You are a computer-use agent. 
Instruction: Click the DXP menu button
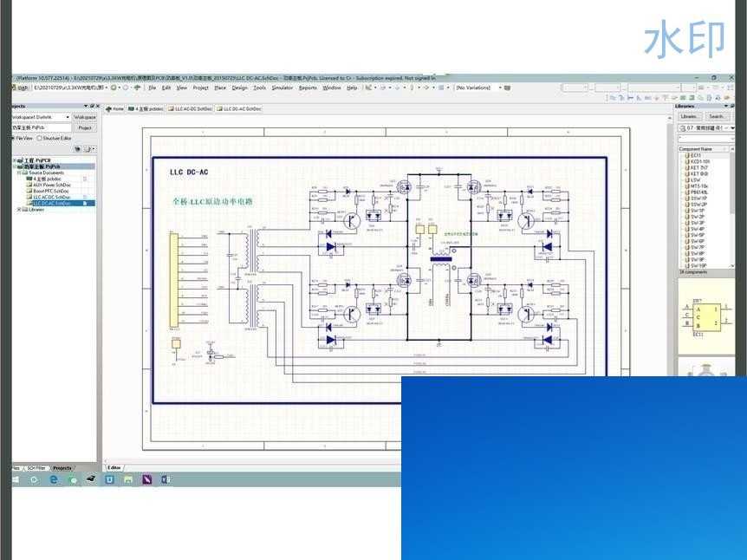22,88
